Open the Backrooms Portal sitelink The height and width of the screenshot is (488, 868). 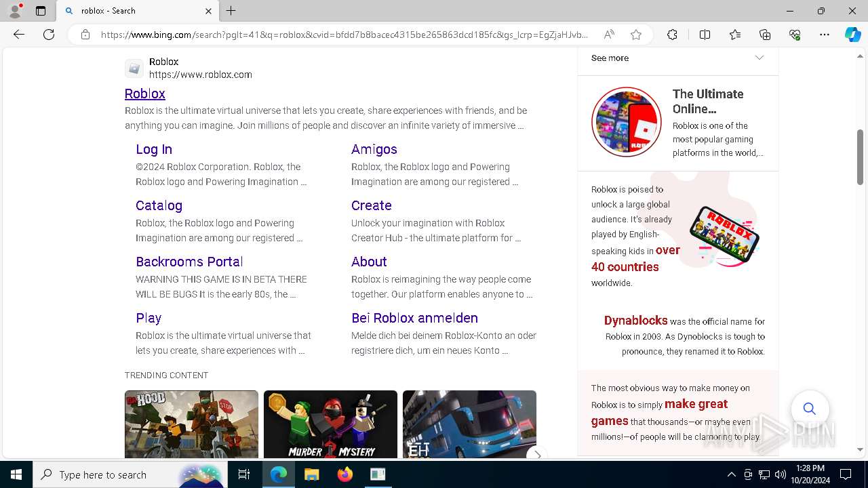[189, 262]
